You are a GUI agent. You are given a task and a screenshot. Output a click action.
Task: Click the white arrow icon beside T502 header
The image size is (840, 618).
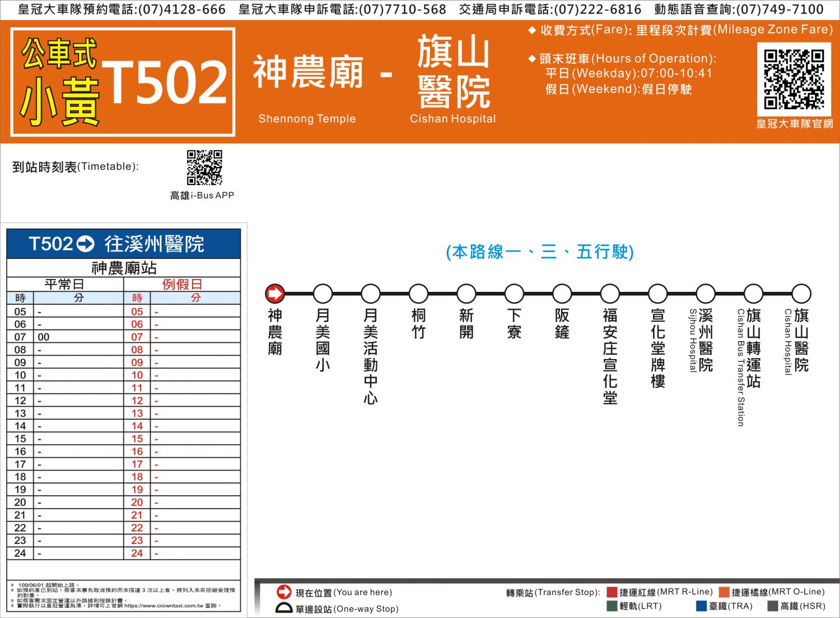click(86, 244)
